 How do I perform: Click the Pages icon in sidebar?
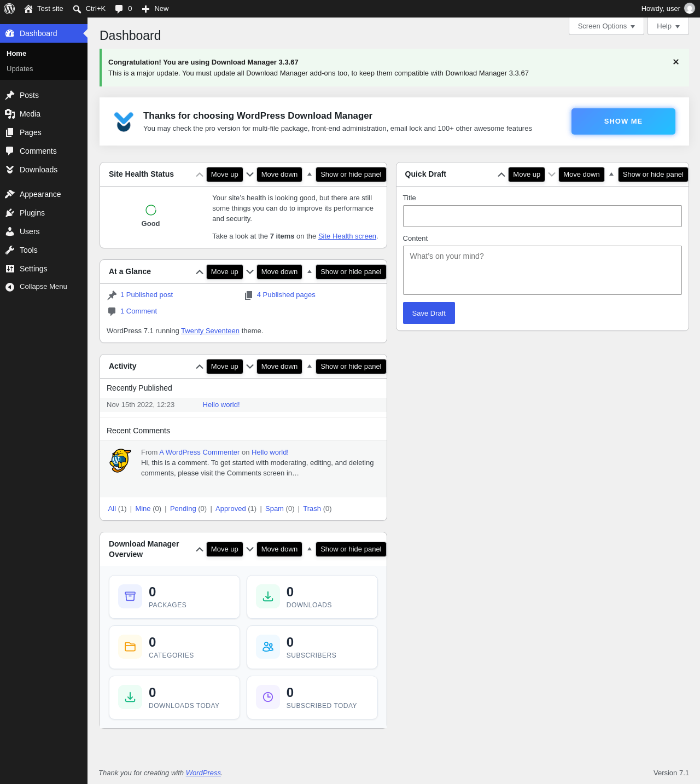click(10, 132)
